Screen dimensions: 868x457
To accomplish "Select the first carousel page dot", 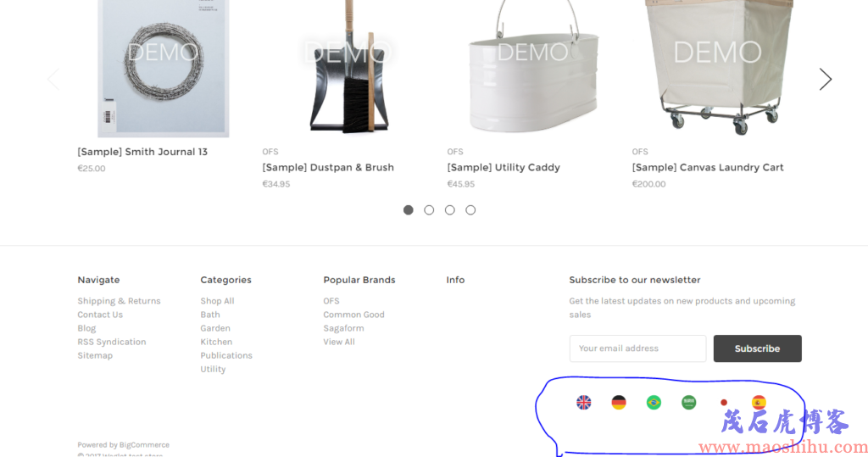I will click(x=408, y=210).
